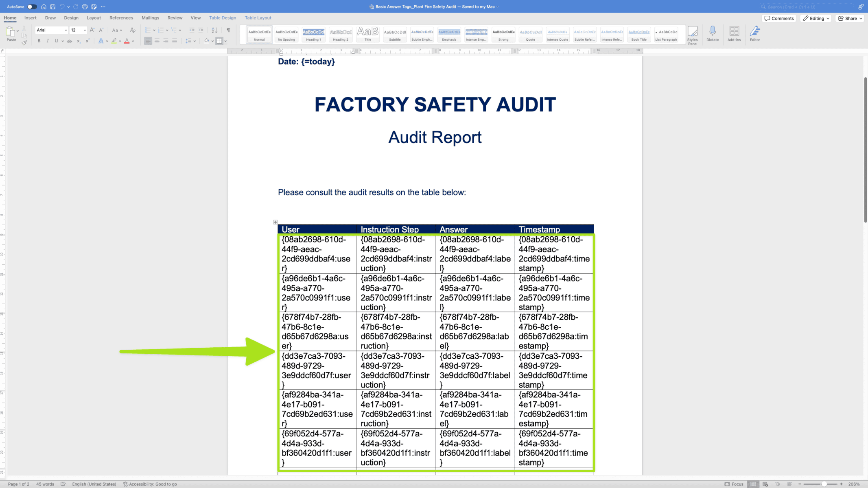The image size is (868, 488).
Task: Expand the Editing mode dropdown
Action: click(x=816, y=18)
